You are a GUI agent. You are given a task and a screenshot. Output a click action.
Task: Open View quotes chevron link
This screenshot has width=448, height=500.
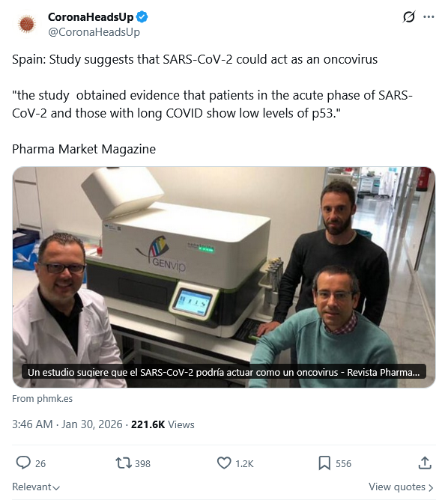coord(401,487)
